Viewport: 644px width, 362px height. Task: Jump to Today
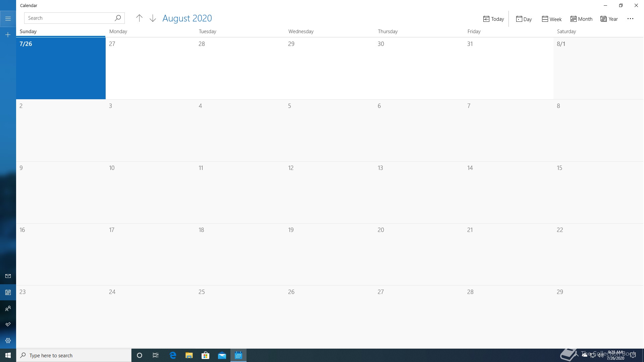[x=493, y=19]
